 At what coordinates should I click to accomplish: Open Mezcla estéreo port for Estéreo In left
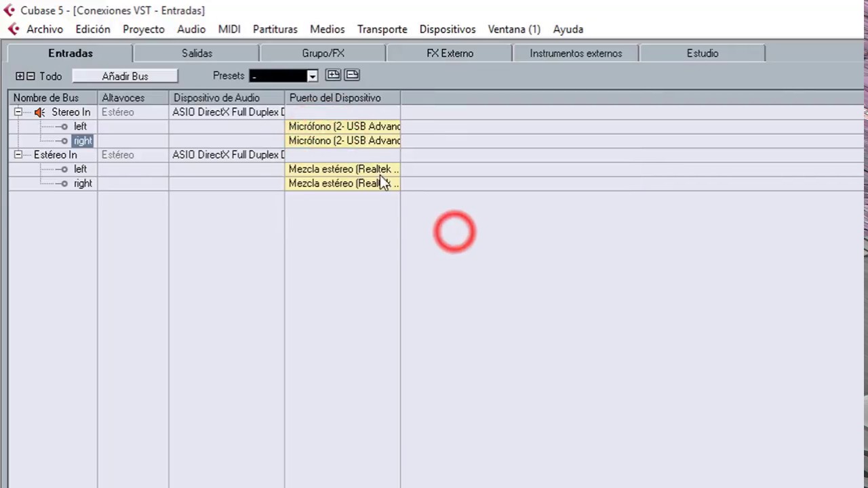pos(342,169)
